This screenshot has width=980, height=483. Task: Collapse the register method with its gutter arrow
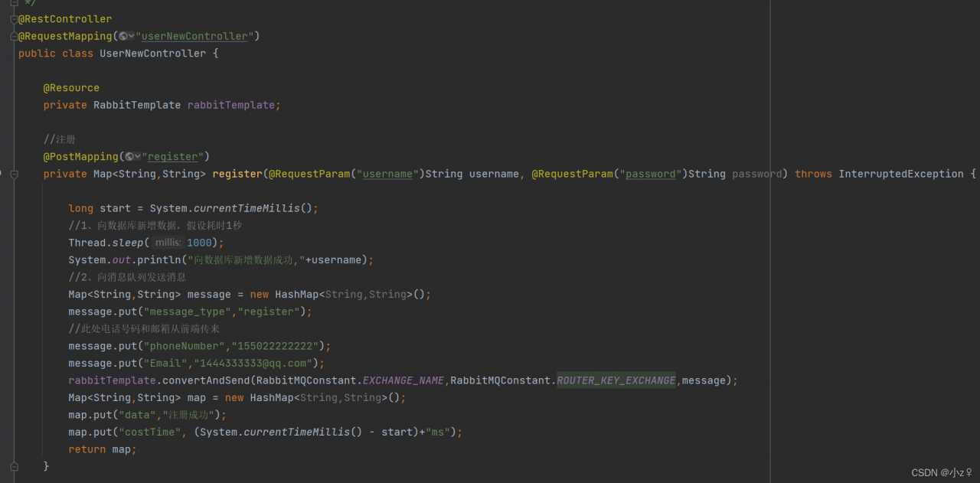[14, 174]
